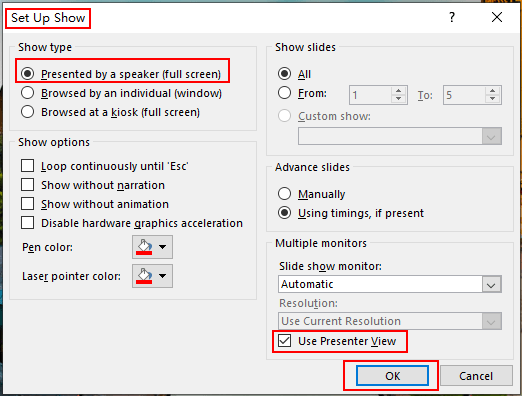
Task: Expand the Laser pointer color dropdown arrow
Action: click(x=163, y=276)
